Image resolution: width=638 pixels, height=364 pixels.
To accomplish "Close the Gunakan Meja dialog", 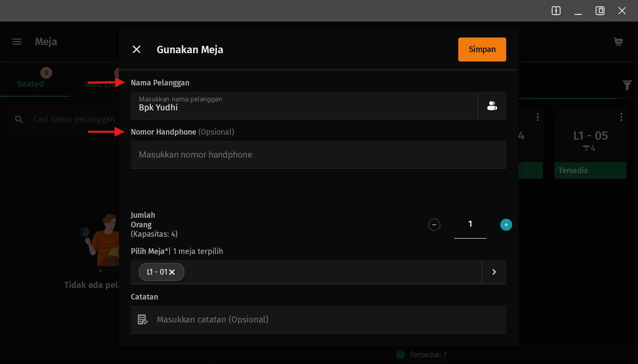I will coord(137,49).
